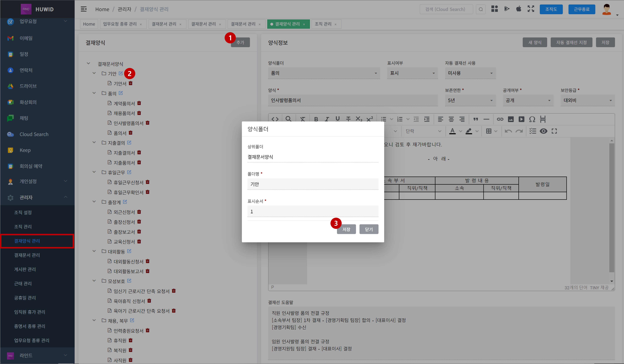Delete the 기안서 form with trash icon
The height and width of the screenshot is (364, 624).
click(x=130, y=83)
